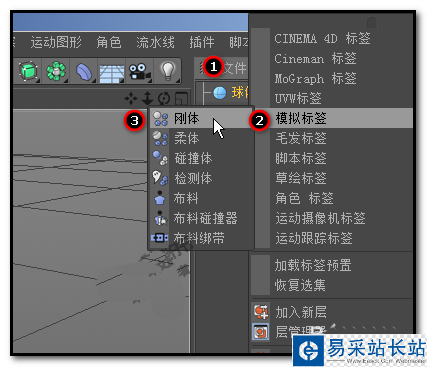427x367 pixels.
Task: Click the Light bulb tool icon
Action: 168,71
